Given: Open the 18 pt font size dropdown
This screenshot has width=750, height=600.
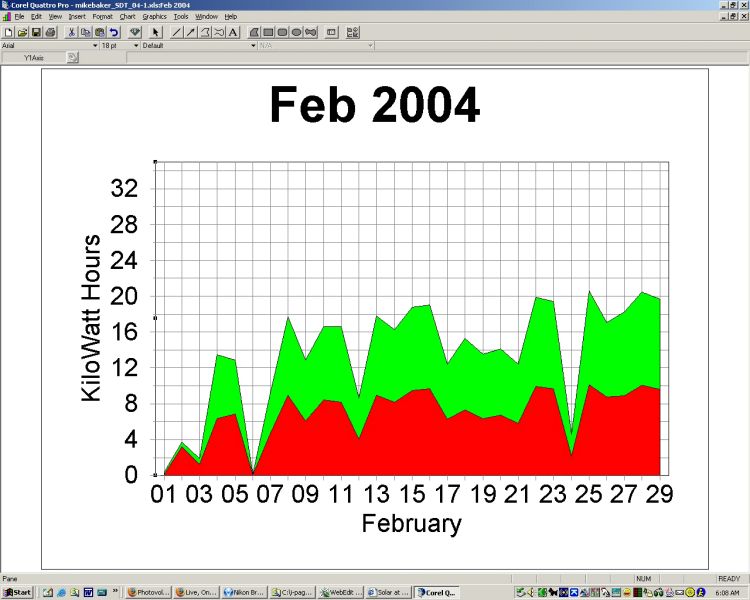Looking at the screenshot, I should click(x=134, y=45).
